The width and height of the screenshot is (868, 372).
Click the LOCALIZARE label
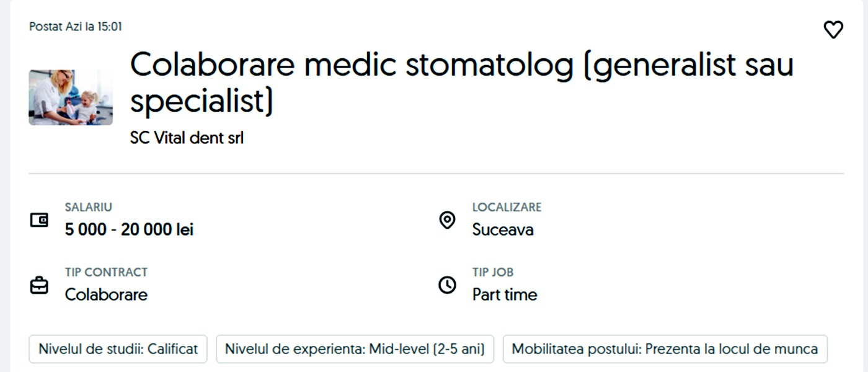507,208
